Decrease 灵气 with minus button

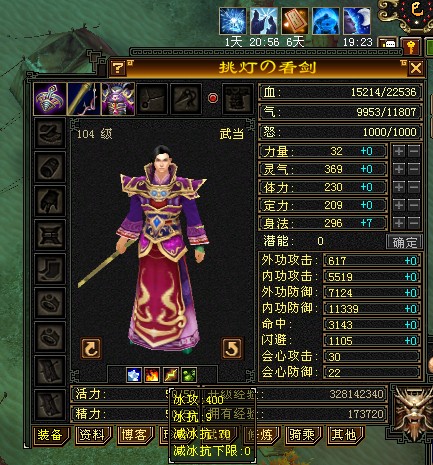[414, 169]
